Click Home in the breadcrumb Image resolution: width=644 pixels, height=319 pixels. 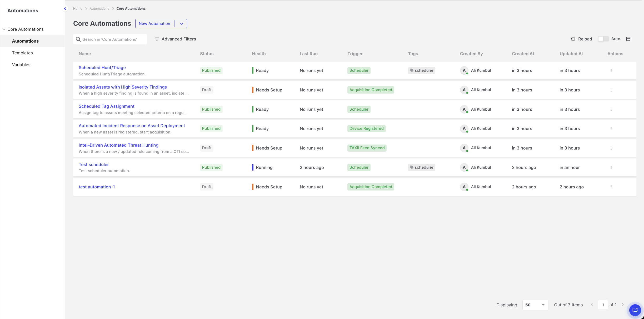coord(78,9)
